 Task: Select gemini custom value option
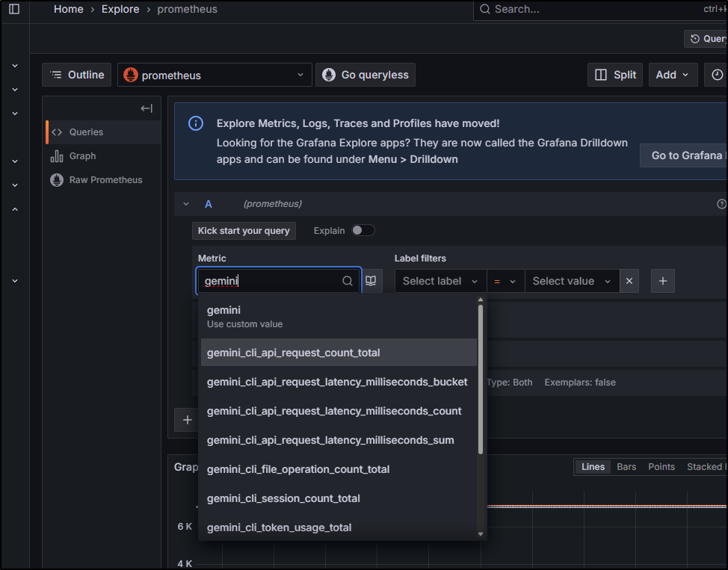coord(339,317)
